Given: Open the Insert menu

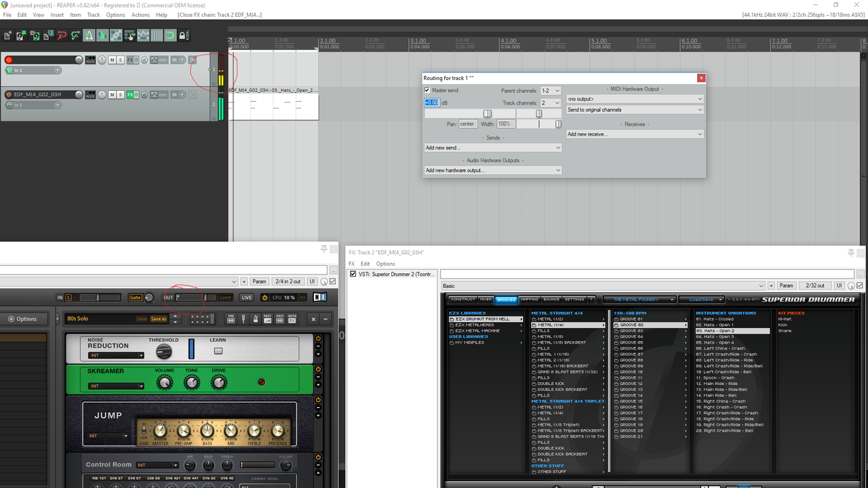Looking at the screenshot, I should tap(57, 14).
